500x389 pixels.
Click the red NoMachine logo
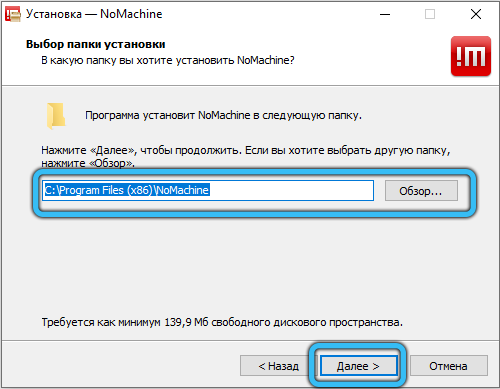point(471,56)
